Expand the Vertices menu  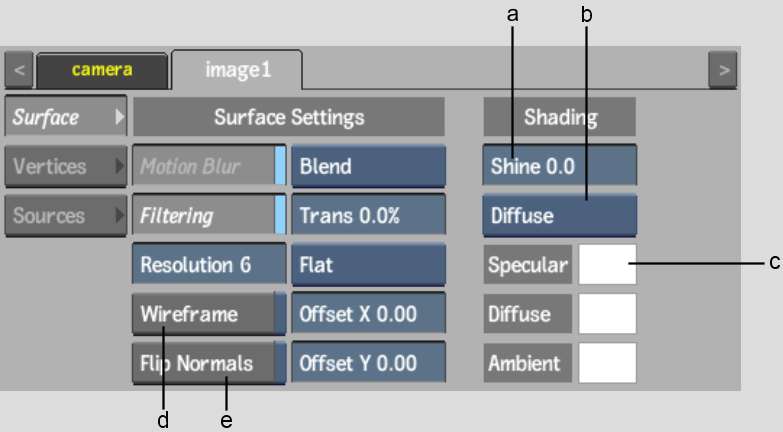click(x=65, y=166)
